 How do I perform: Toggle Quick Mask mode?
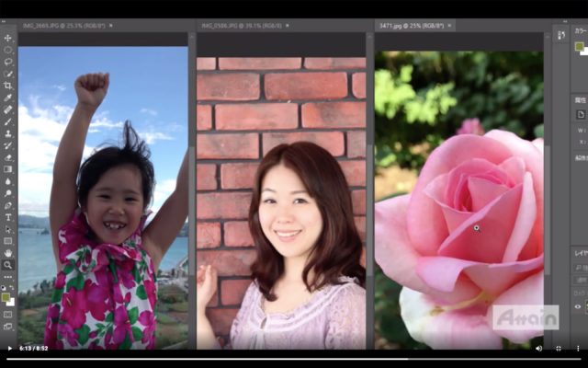point(8,315)
